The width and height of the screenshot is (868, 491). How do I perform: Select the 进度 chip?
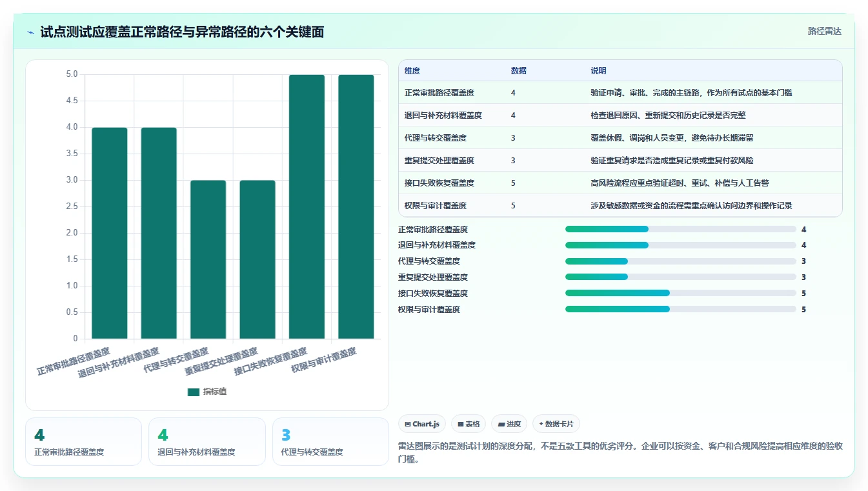tap(509, 424)
